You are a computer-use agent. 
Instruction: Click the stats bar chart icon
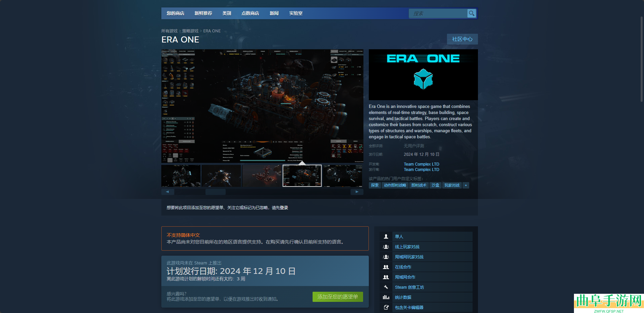(386, 297)
